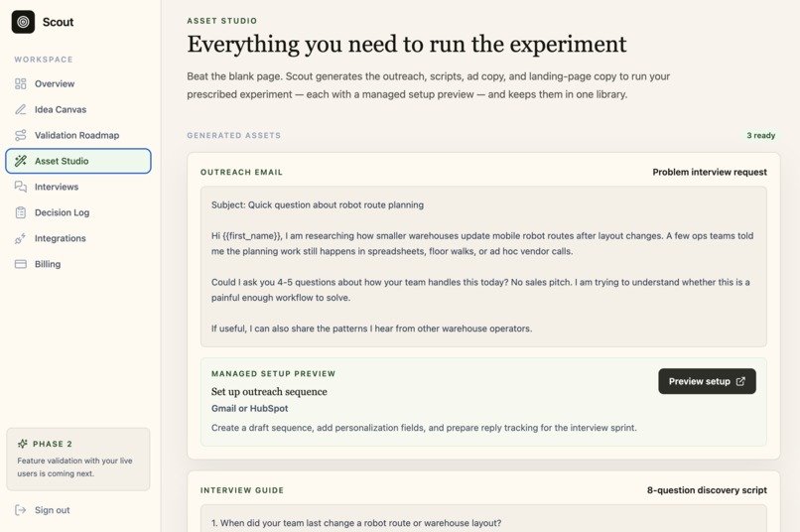Click the outreach email text box
The image size is (800, 532).
pyautogui.click(x=483, y=267)
